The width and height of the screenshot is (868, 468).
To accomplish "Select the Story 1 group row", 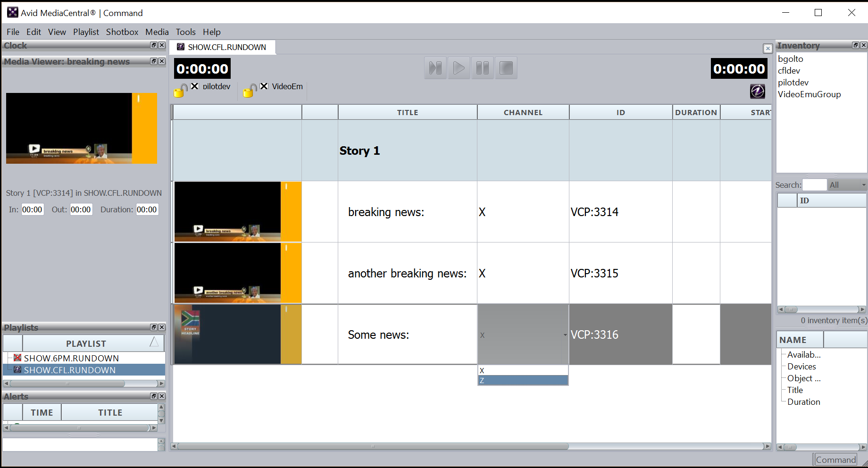I will coord(472,150).
